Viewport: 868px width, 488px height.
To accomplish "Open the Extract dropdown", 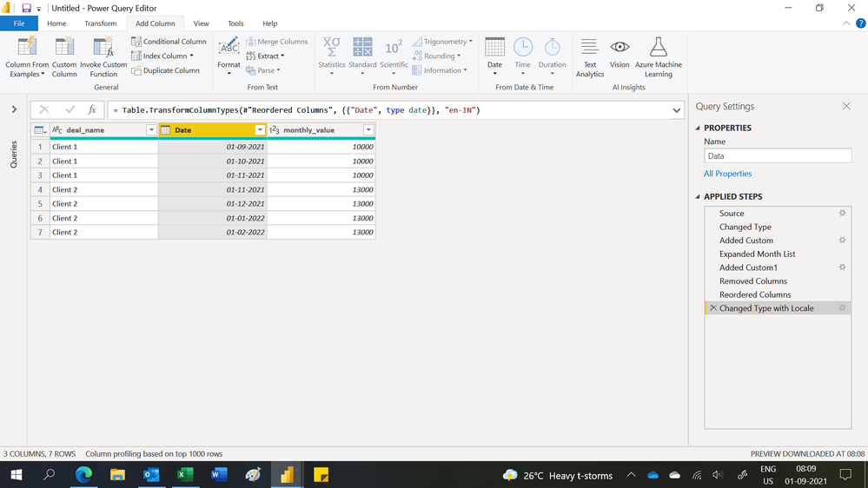I will point(265,56).
